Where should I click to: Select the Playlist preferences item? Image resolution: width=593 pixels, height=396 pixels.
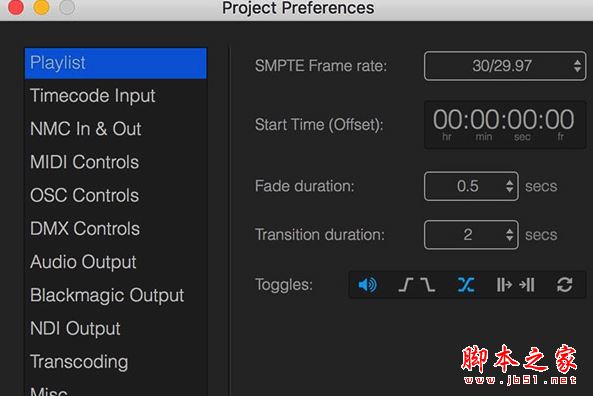(x=116, y=63)
